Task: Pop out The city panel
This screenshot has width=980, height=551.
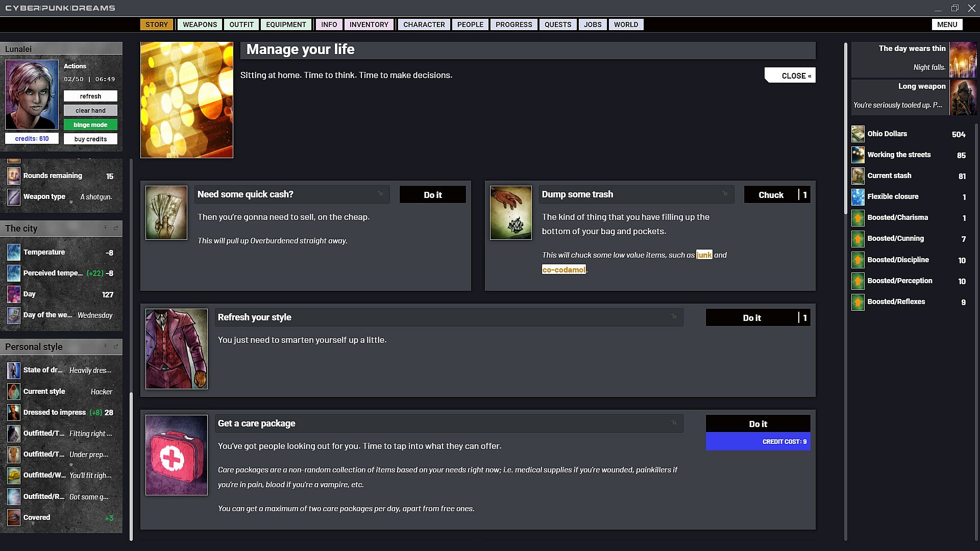Action: [115, 228]
